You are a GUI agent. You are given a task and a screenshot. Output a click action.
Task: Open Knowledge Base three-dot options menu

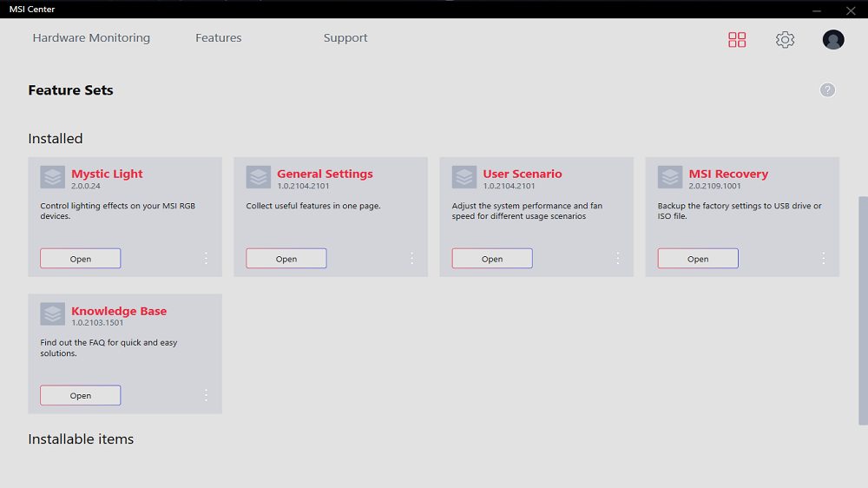click(x=206, y=395)
